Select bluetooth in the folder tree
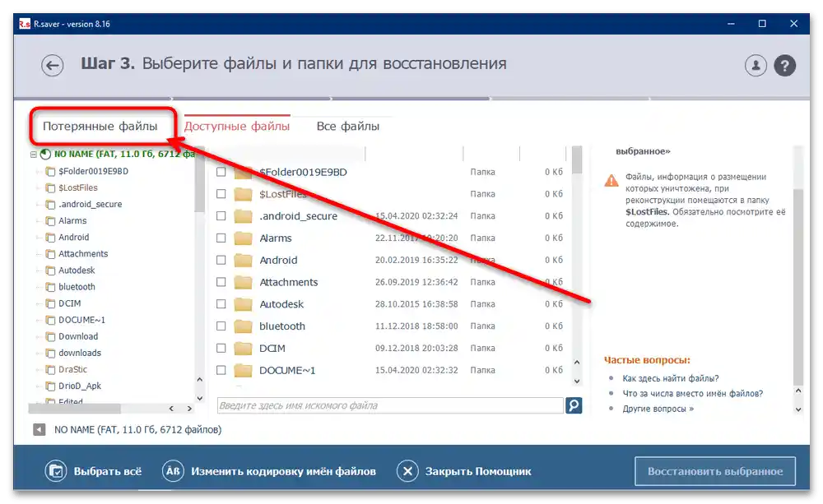 click(x=77, y=287)
